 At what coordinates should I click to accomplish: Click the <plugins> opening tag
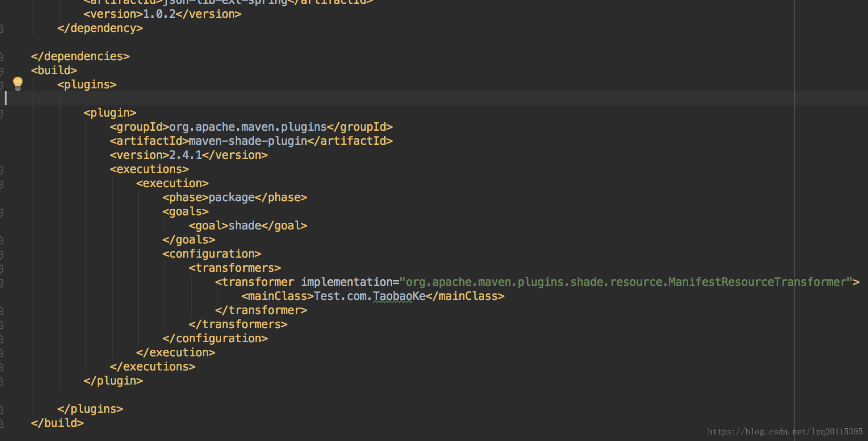(87, 85)
